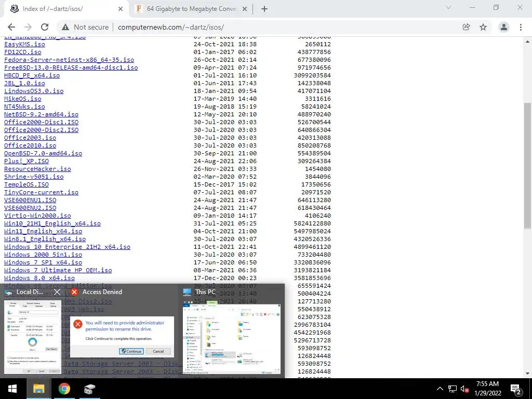Open Office2000-Disc2.ISO link

tap(41, 130)
